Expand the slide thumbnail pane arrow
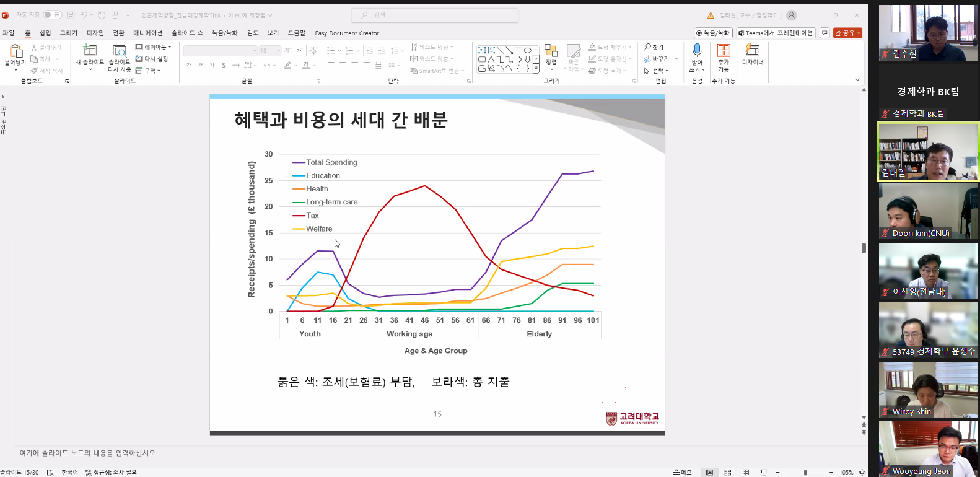The width and height of the screenshot is (980, 477). (3, 97)
